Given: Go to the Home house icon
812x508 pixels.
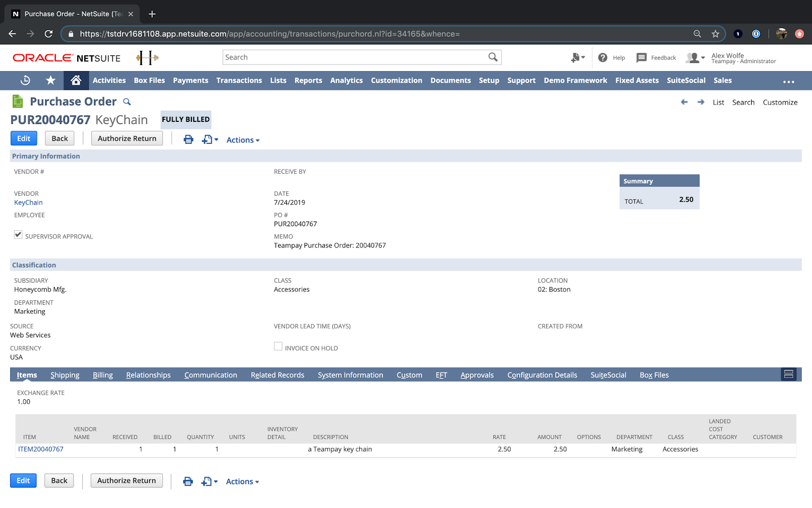Looking at the screenshot, I should [x=76, y=80].
